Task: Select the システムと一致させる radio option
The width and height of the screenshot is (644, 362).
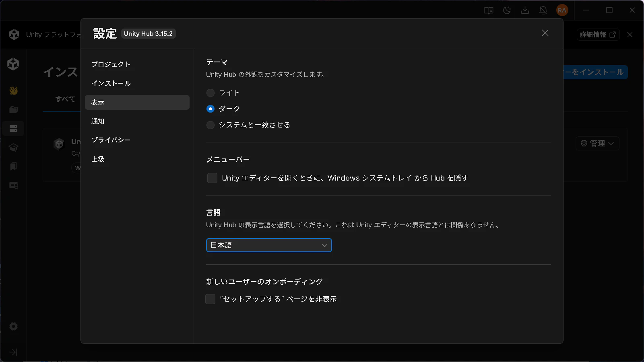Action: 211,125
